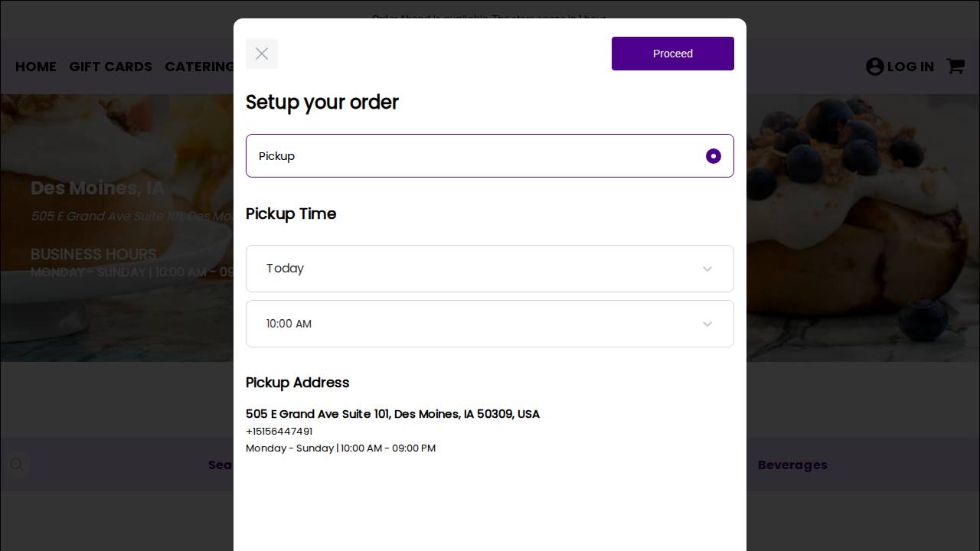Click chevron arrow on Today selector
This screenshot has width=980, height=551.
(x=707, y=269)
